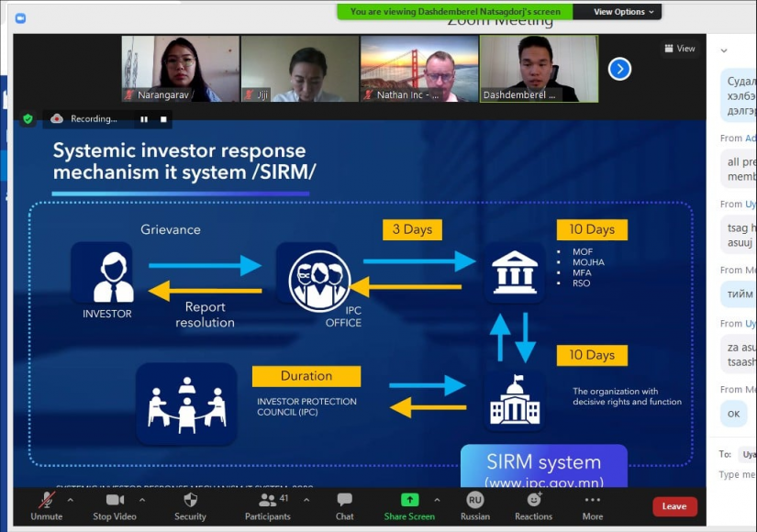Click the screen-viewing notification banner
757x532 pixels.
pos(455,12)
